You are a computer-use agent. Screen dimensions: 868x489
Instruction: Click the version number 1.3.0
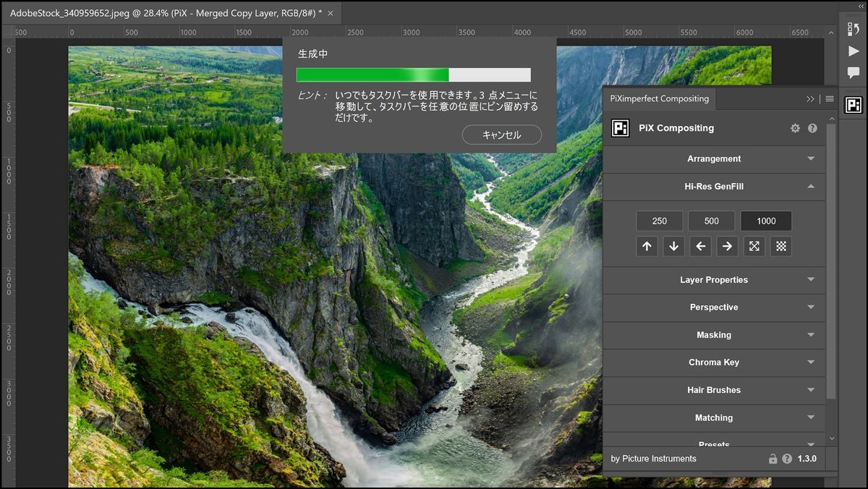point(807,459)
